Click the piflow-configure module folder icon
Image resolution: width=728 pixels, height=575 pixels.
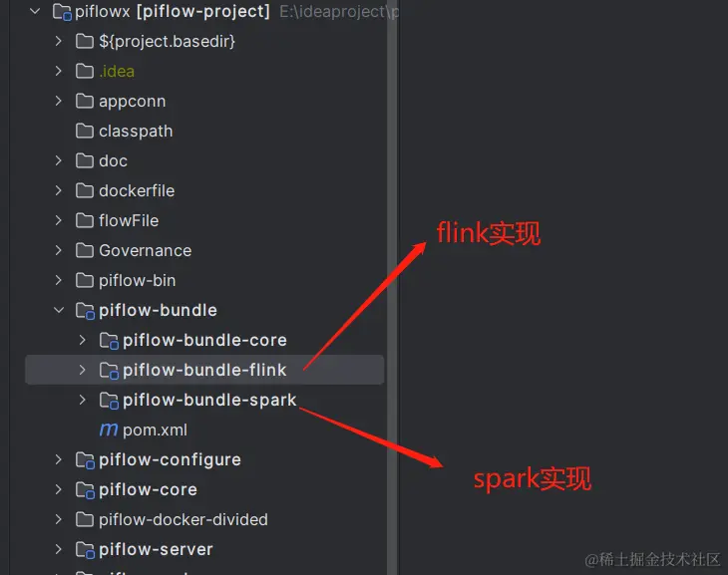point(85,460)
